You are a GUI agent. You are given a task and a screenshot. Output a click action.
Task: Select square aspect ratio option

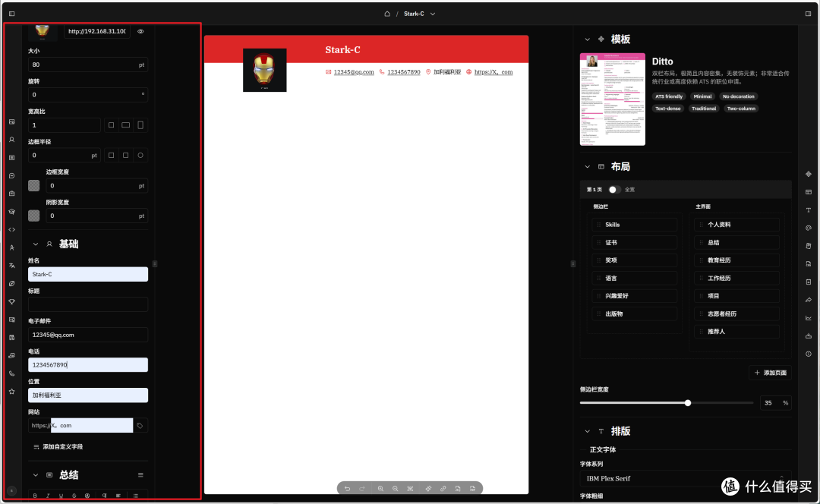click(x=111, y=125)
